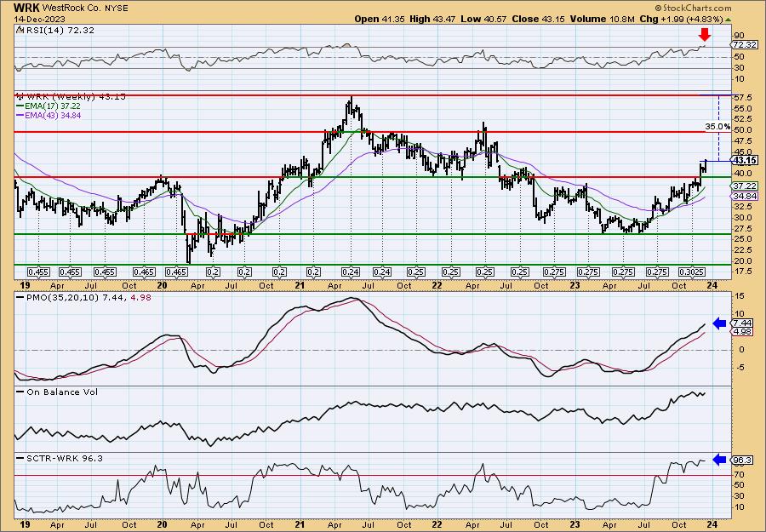Click the 35.0% upside target label
Image resolution: width=766 pixels, height=532 pixels.
pos(717,127)
